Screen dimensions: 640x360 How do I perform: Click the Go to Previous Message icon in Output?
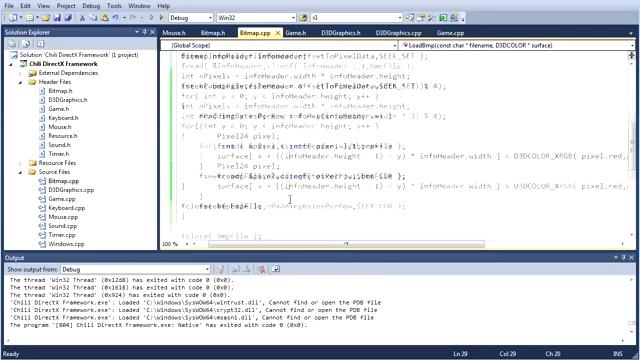click(x=236, y=269)
